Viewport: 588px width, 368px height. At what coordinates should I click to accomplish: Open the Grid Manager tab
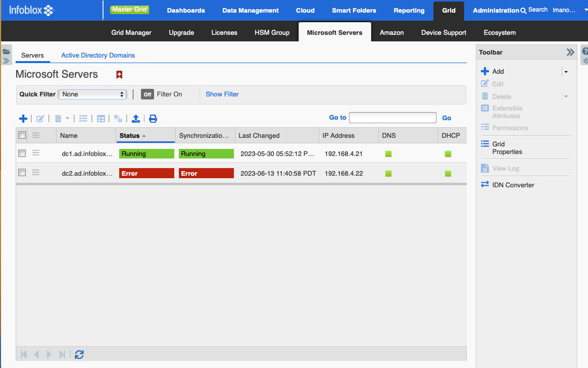click(x=131, y=32)
